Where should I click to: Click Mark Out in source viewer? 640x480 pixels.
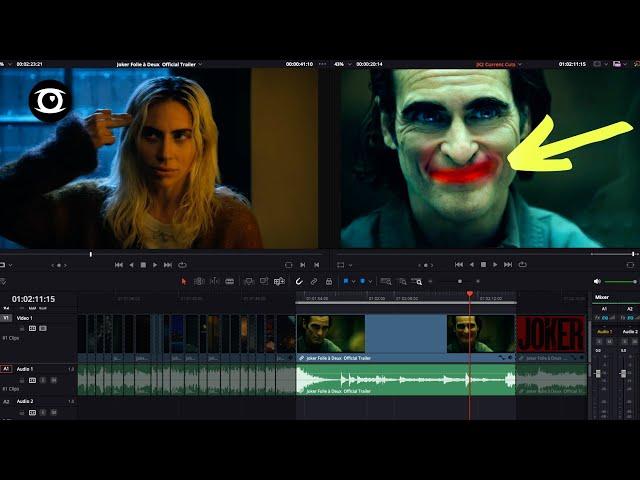[x=316, y=265]
